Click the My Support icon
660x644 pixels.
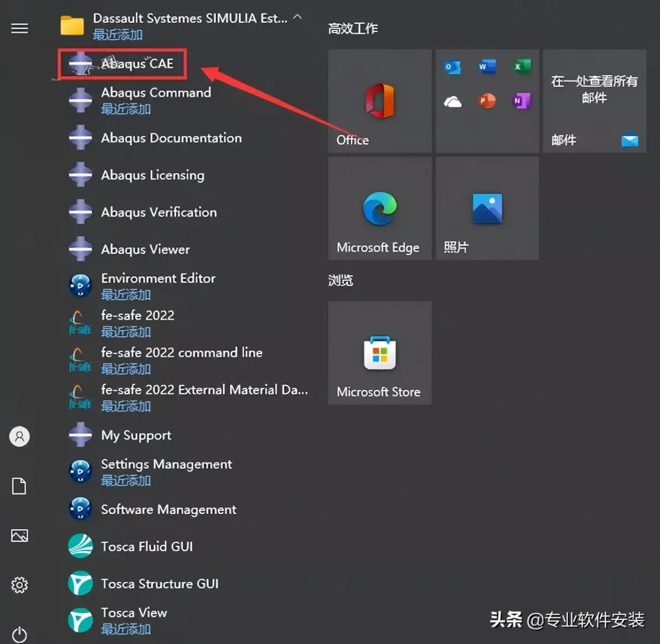(80, 434)
